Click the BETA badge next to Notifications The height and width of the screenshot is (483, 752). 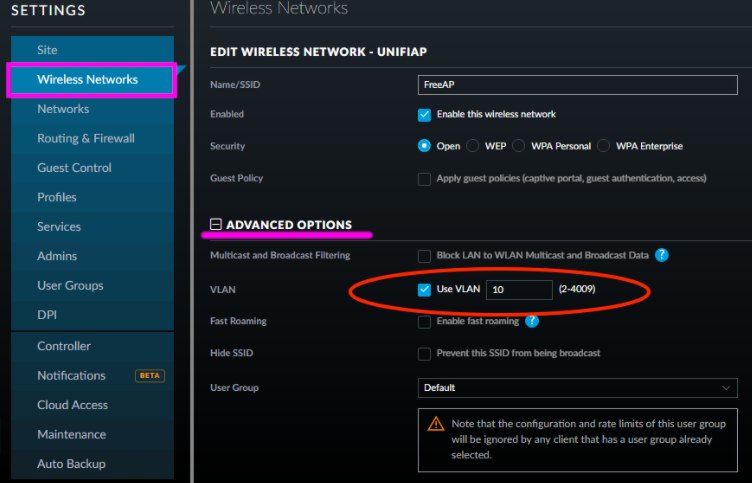tap(150, 376)
